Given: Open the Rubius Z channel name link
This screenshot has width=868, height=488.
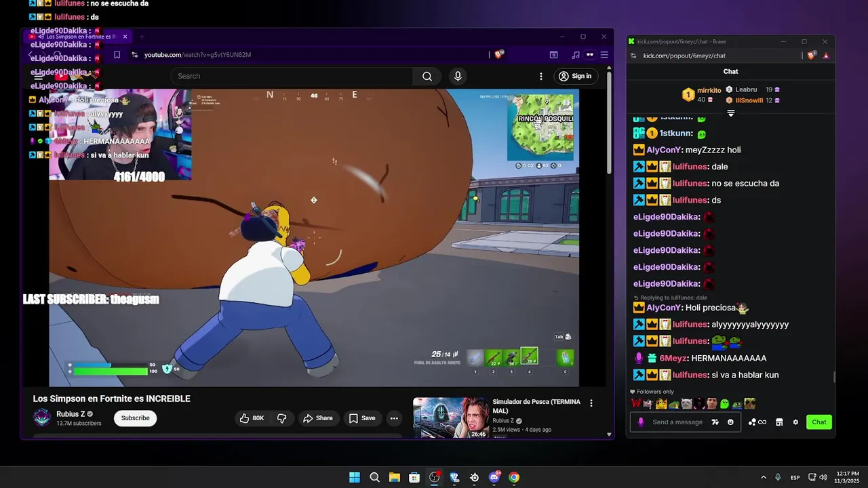Looking at the screenshot, I should click(71, 413).
